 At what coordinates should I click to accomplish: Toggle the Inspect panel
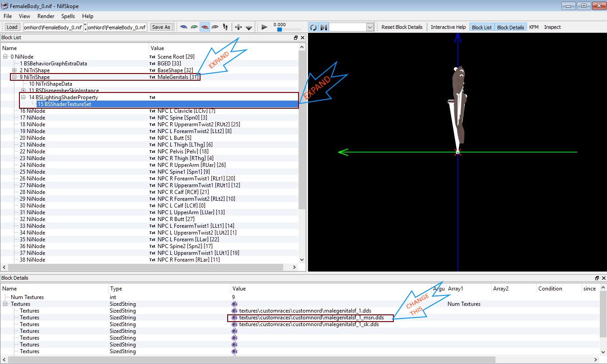(552, 27)
